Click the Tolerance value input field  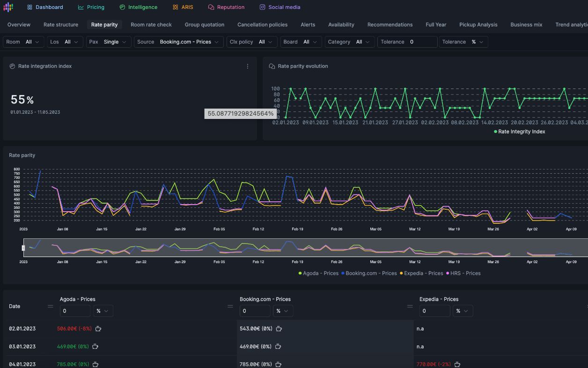[421, 42]
